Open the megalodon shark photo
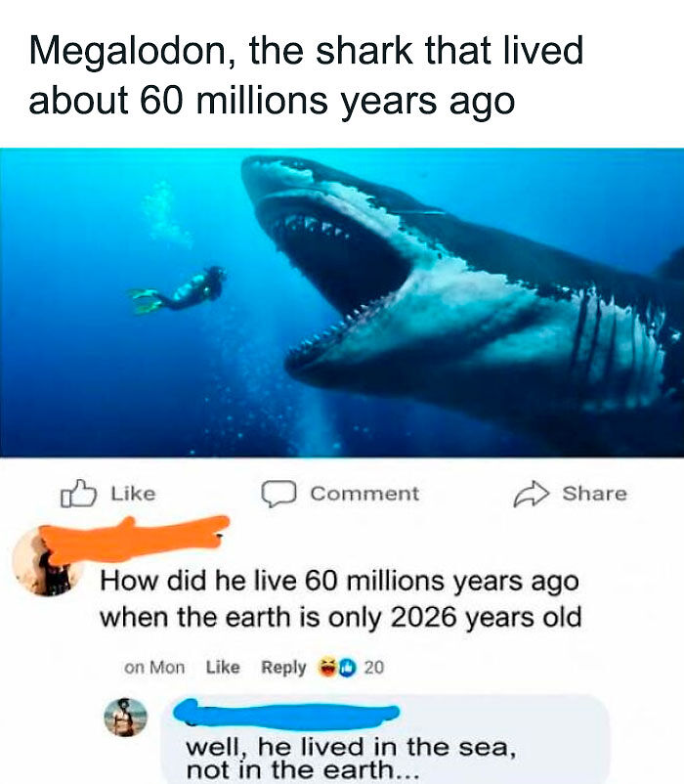Screen dimensions: 684x784 tap(342, 302)
